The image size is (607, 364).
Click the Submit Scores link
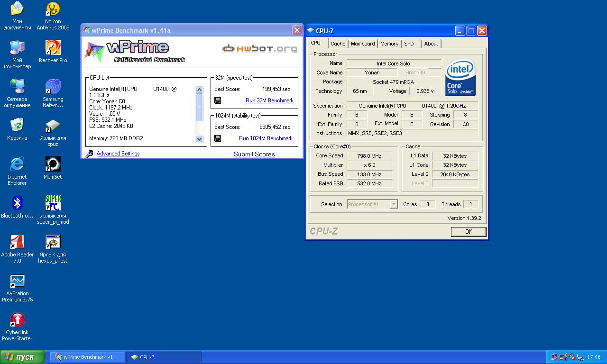pos(254,154)
